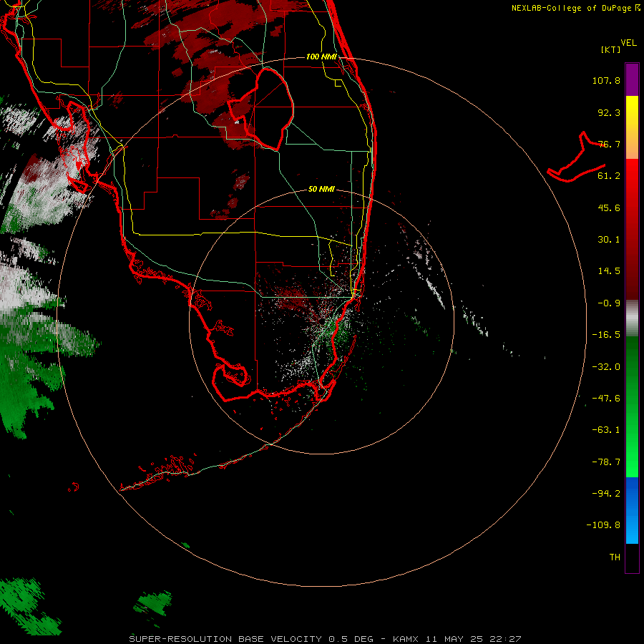Image resolution: width=644 pixels, height=644 pixels.
Task: Click the 61.2 velocity scale value
Action: 609,176
